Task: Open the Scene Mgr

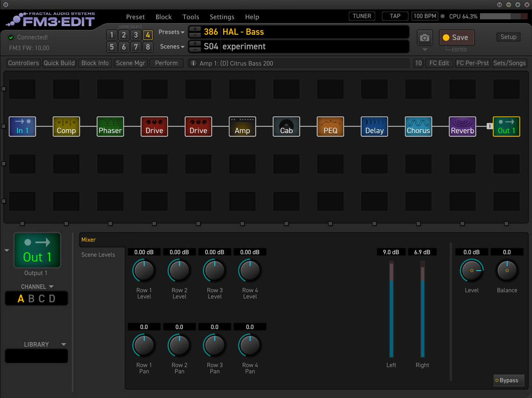Action: click(131, 63)
